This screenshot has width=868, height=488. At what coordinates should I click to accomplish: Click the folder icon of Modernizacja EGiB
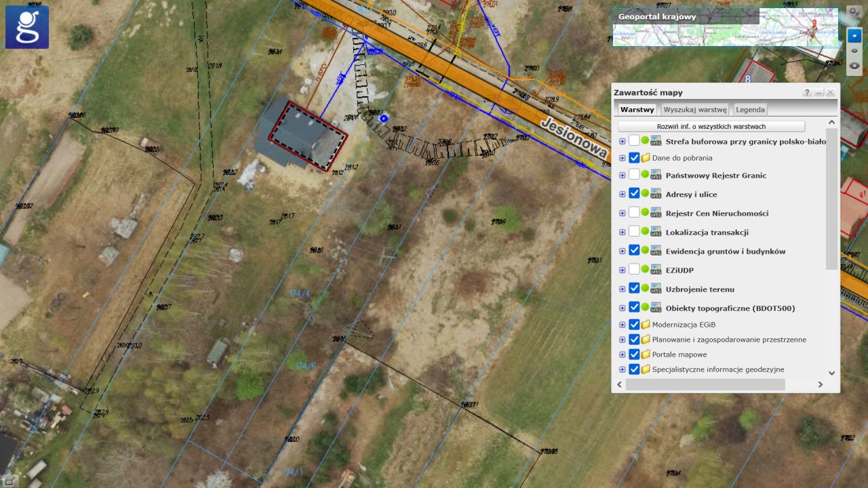[x=646, y=325]
